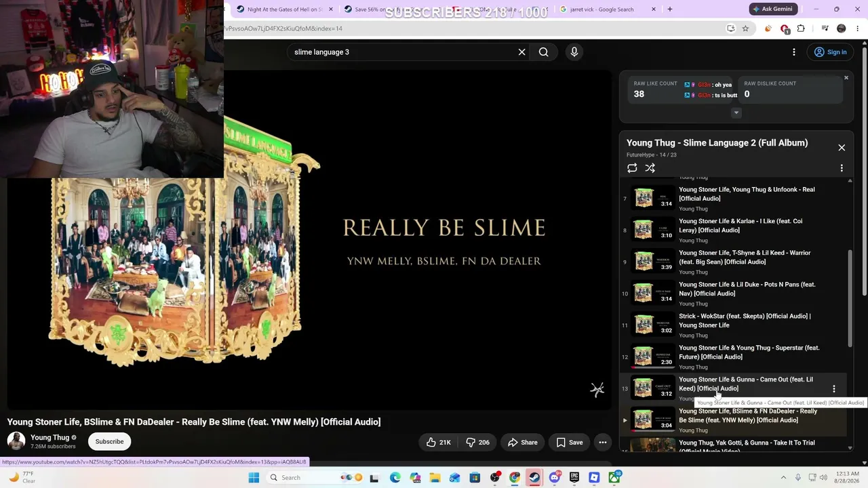The height and width of the screenshot is (488, 868).
Task: Click the Really Be Slime video player
Action: 309,240
